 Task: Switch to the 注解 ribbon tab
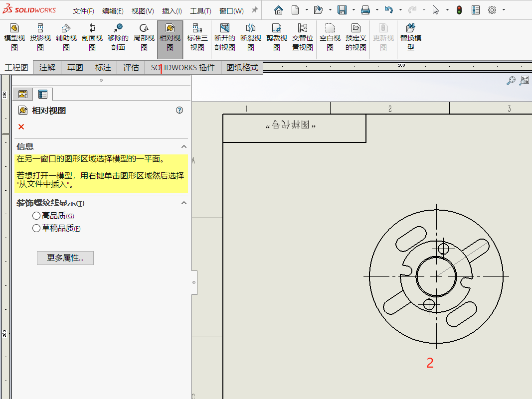(47, 67)
